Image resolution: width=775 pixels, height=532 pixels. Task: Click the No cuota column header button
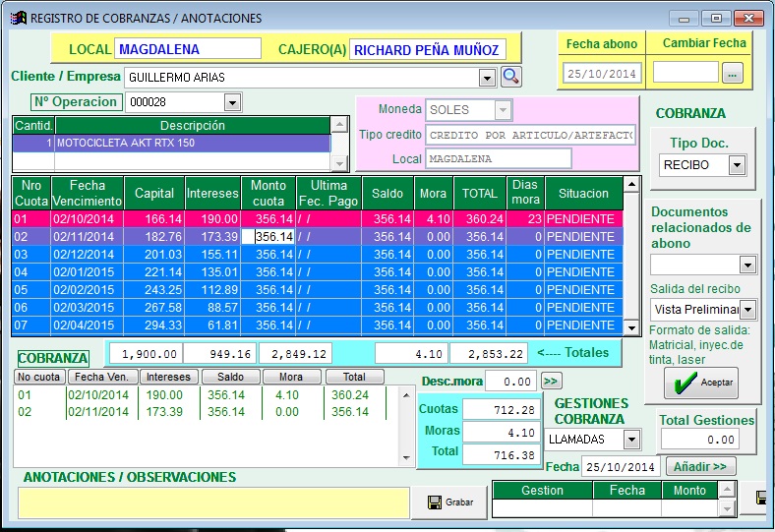[x=39, y=377]
